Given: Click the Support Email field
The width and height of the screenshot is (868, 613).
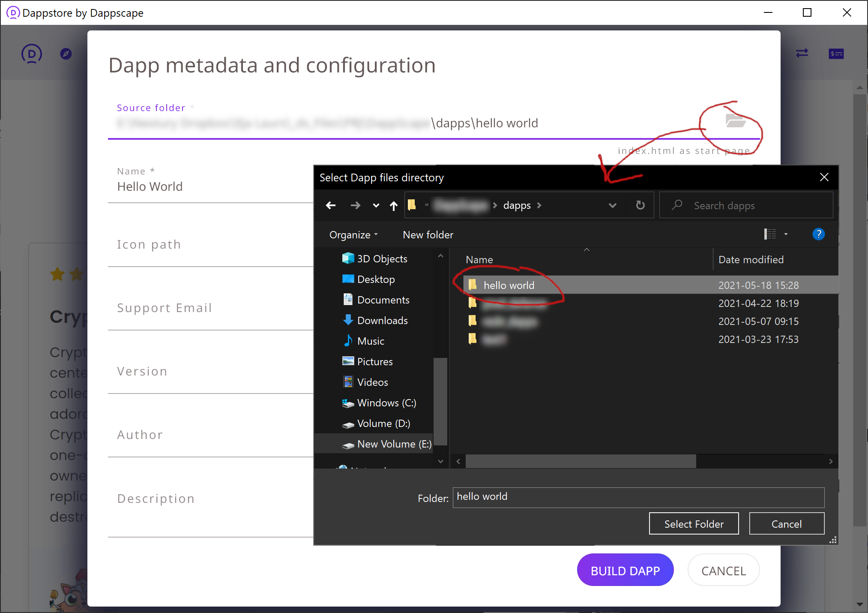Looking at the screenshot, I should [210, 308].
